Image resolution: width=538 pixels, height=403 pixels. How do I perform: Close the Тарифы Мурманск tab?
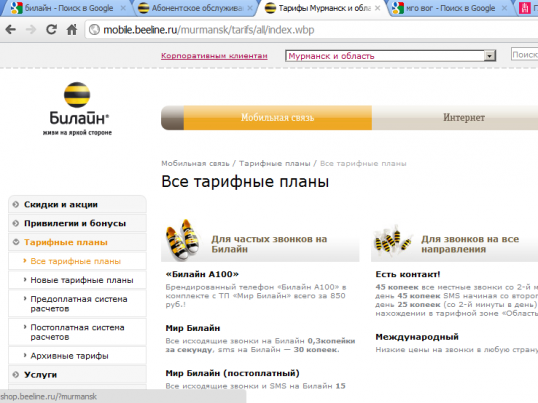tap(377, 8)
